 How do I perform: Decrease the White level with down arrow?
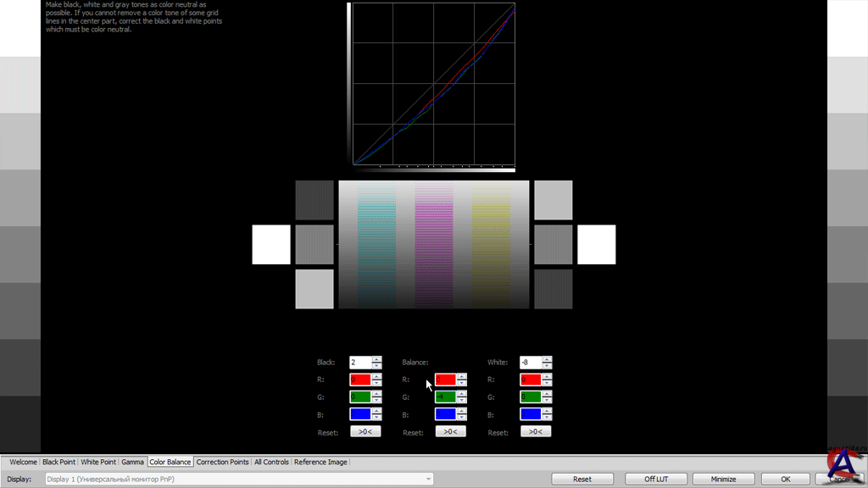pyautogui.click(x=548, y=366)
